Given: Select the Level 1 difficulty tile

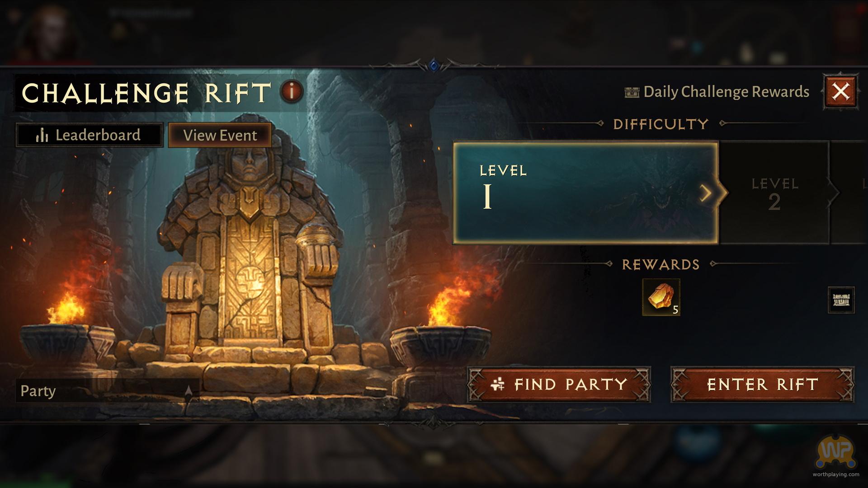Looking at the screenshot, I should coord(585,193).
